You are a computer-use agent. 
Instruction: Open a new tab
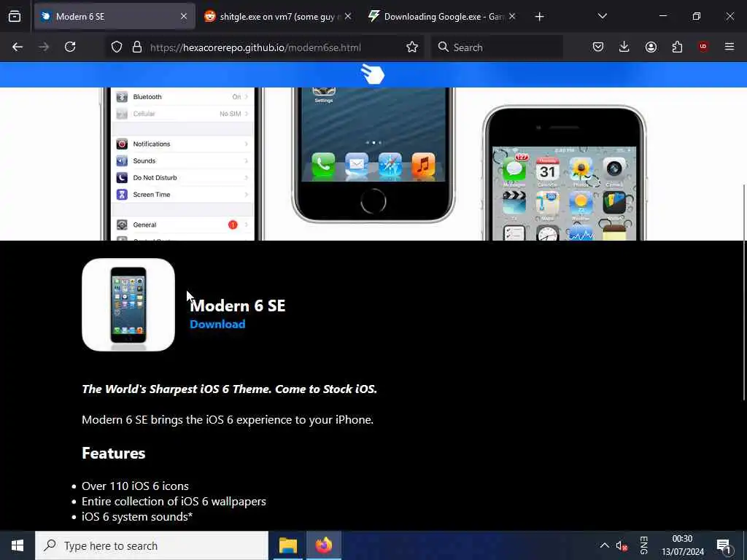coord(539,17)
